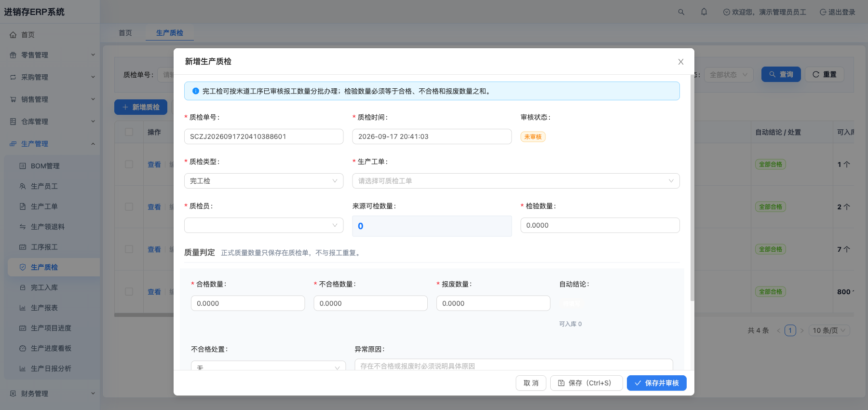Click the BOM管理 sidebar icon
Viewport: 868px width, 410px height.
click(23, 166)
